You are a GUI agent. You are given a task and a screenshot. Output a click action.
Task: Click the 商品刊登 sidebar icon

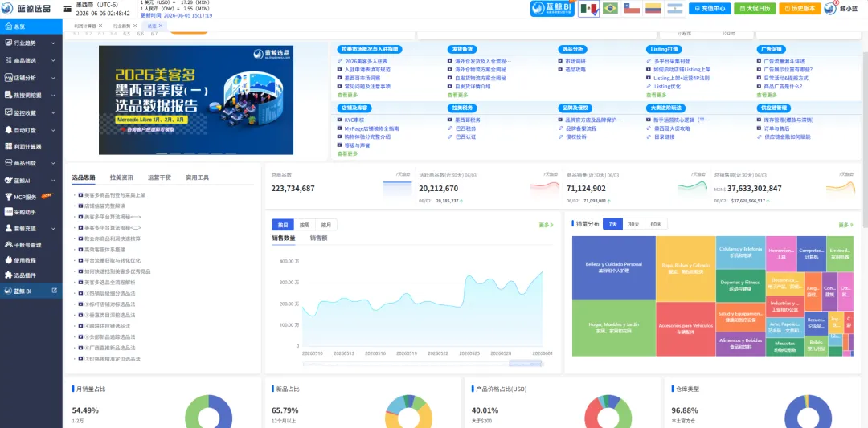pyautogui.click(x=8, y=162)
